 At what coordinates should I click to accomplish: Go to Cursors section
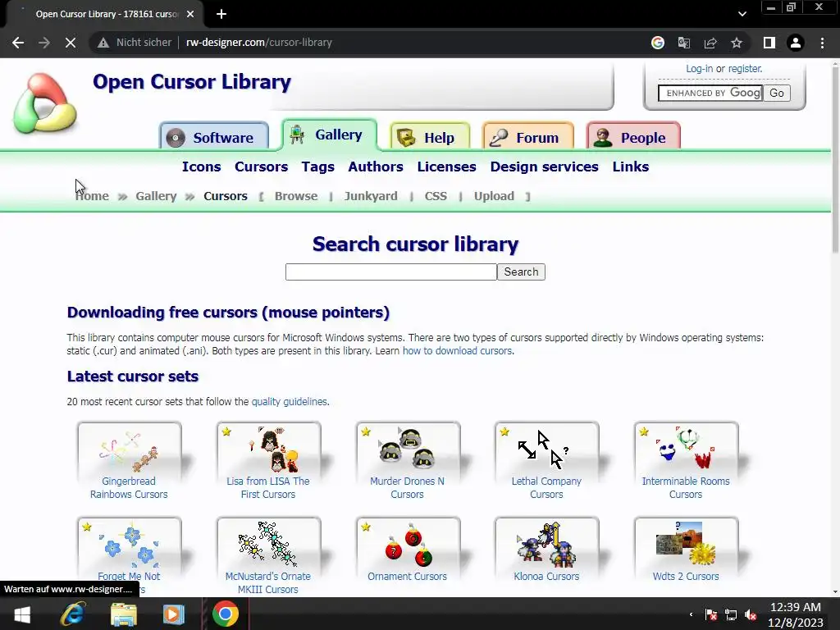[x=262, y=167]
